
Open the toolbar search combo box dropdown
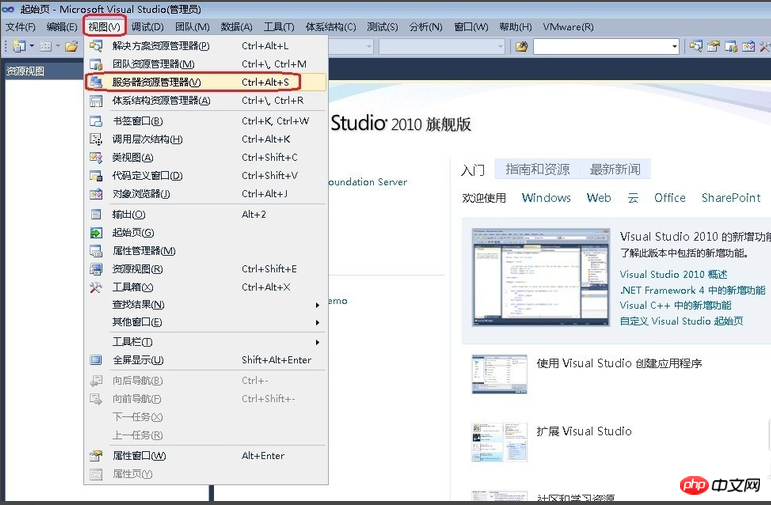(675, 46)
